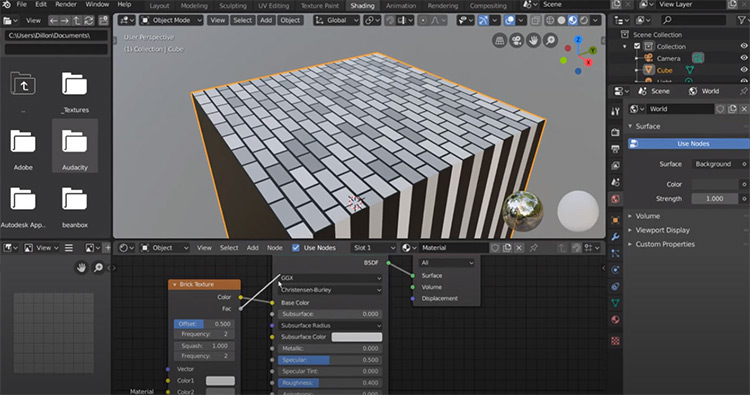Open Material properties tab icon
The width and height of the screenshot is (750, 395).
point(616,319)
